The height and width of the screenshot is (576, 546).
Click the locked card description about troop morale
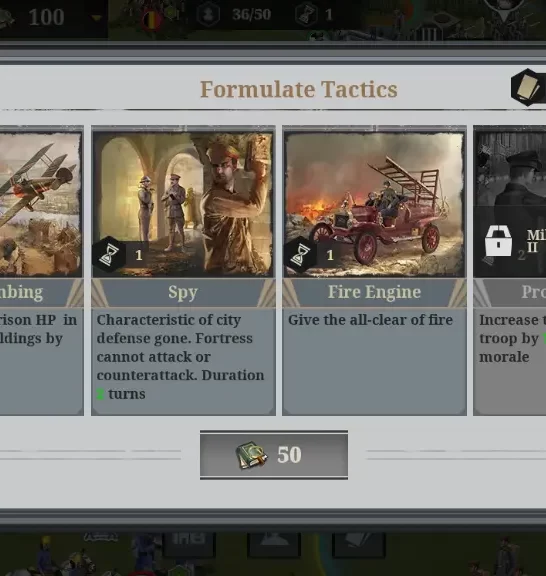pos(512,338)
